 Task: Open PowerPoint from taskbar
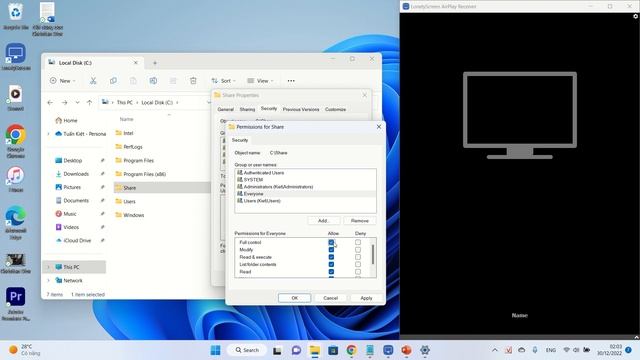point(406,350)
